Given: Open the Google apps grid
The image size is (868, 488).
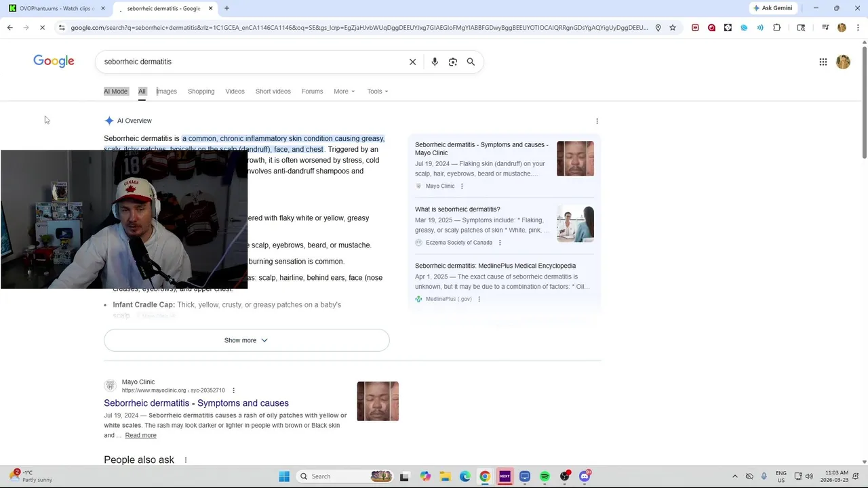Looking at the screenshot, I should pyautogui.click(x=823, y=62).
